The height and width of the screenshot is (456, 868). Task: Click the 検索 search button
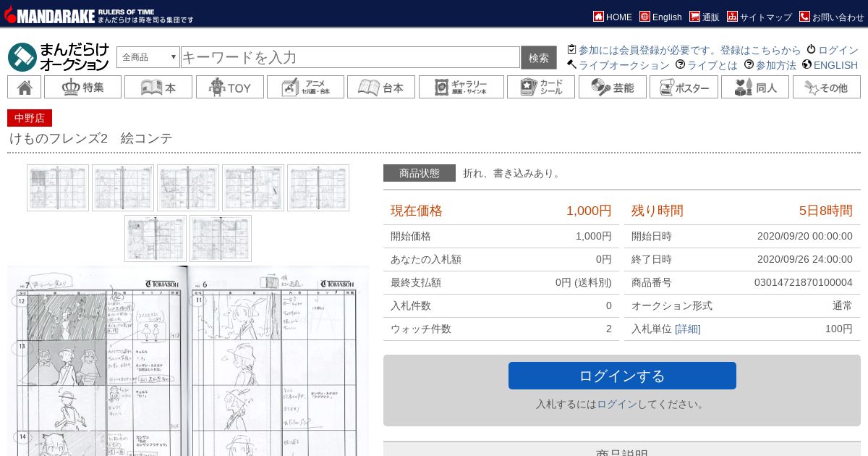[x=539, y=57]
